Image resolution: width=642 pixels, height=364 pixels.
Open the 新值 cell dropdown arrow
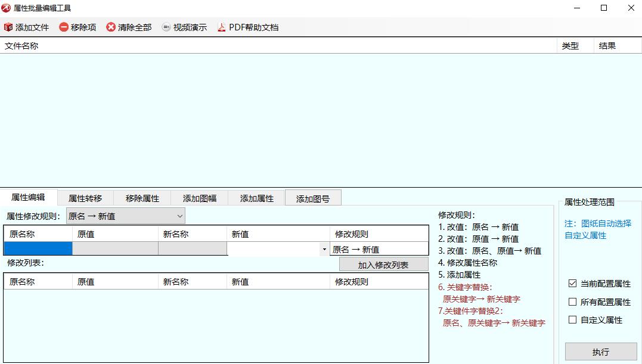(x=324, y=250)
